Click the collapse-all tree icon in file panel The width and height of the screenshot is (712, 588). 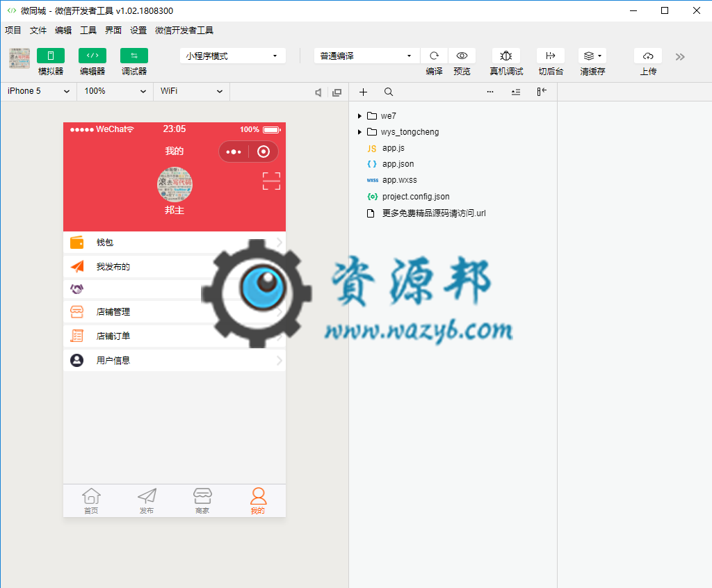[516, 92]
